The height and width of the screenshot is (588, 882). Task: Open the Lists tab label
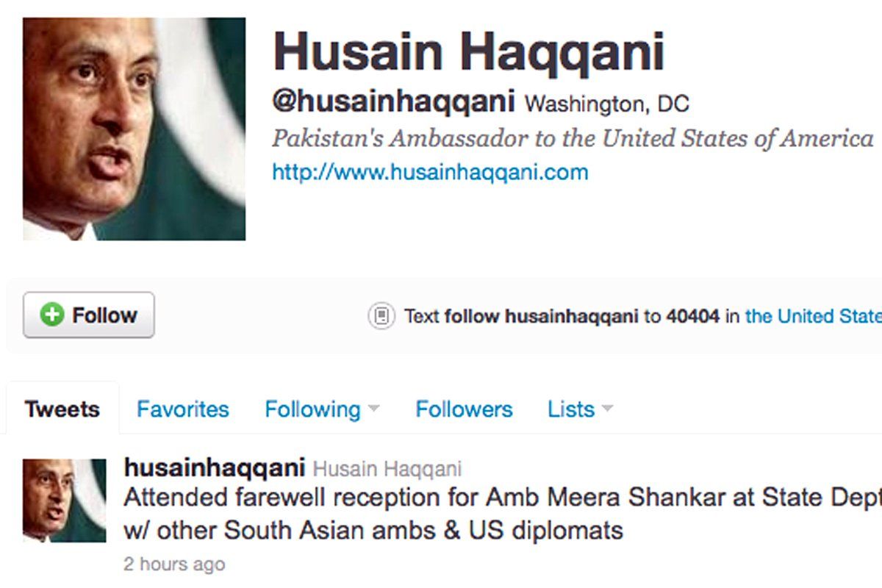(x=571, y=409)
